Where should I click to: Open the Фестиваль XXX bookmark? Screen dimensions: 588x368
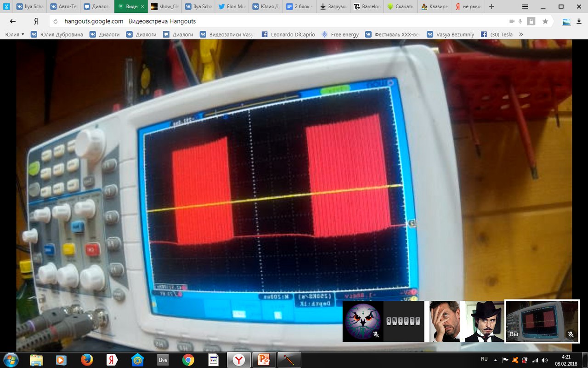(x=393, y=34)
